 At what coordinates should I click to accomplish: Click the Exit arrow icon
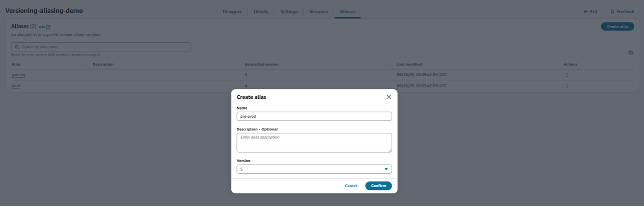click(x=586, y=12)
